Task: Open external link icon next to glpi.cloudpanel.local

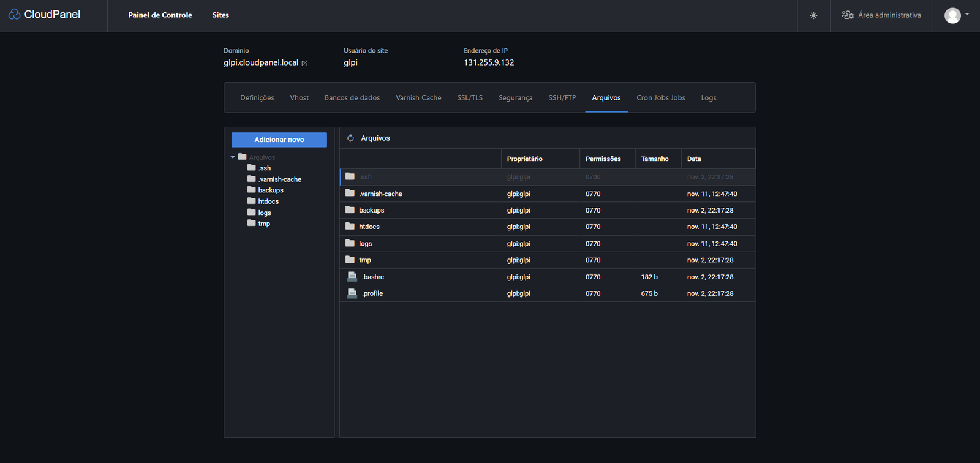Action: (x=304, y=63)
